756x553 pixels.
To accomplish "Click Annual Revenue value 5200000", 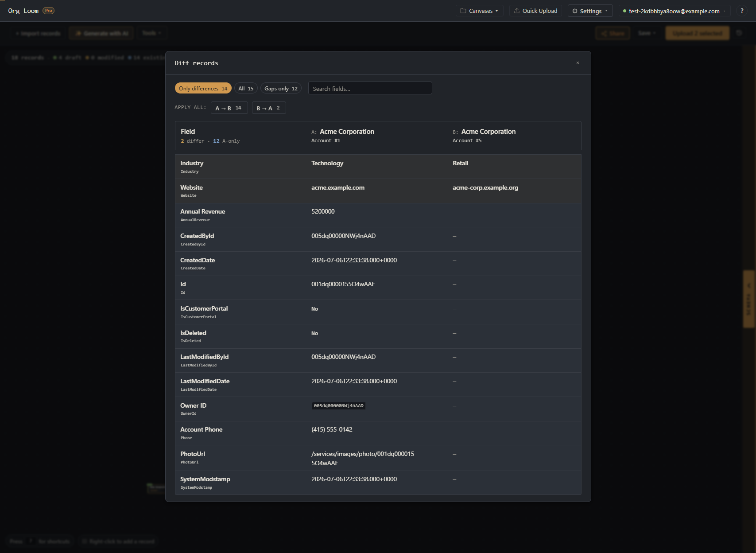I will pyautogui.click(x=323, y=211).
